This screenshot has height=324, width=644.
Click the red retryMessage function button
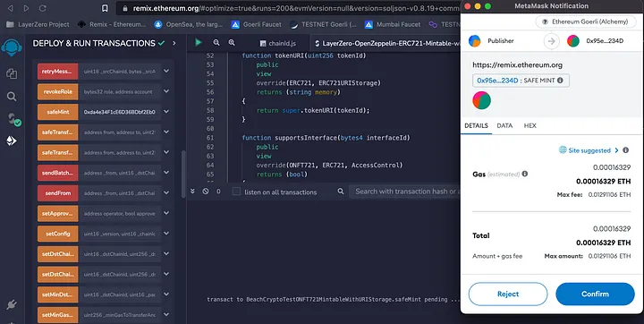coord(57,71)
